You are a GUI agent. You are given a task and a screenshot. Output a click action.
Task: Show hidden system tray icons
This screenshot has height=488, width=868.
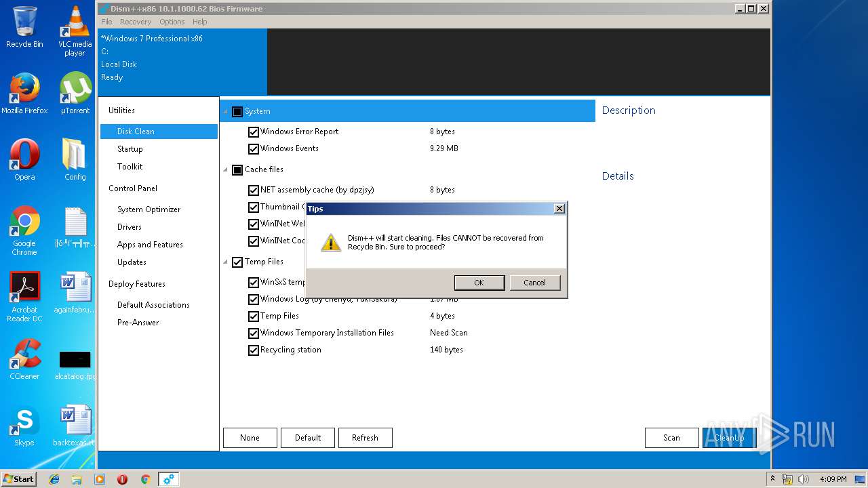click(x=772, y=479)
